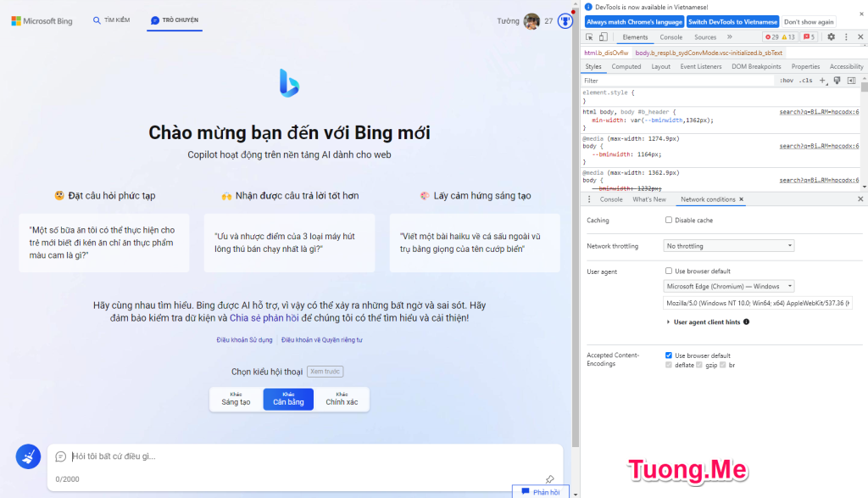This screenshot has height=498, width=868.
Task: Start a new topic with broom icon
Action: click(x=28, y=456)
